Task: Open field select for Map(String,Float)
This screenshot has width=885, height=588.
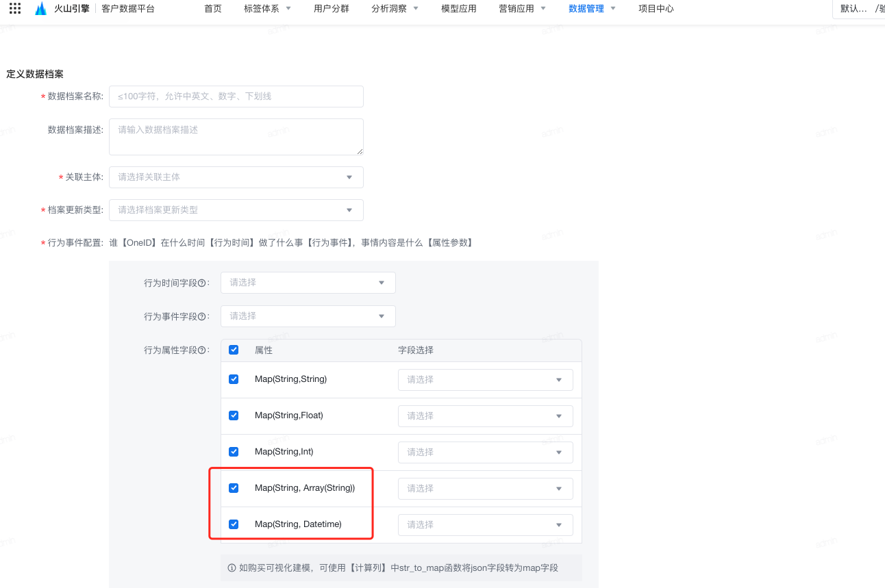Action: 486,416
